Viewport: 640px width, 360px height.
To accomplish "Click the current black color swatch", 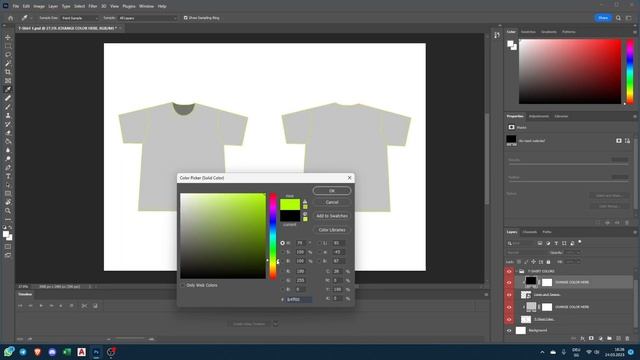I will point(290,216).
